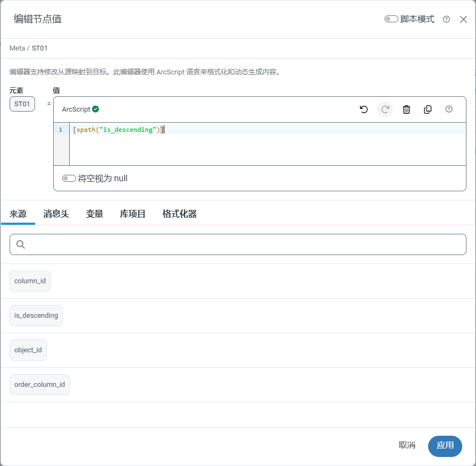Toggle 将空视为 null switch
This screenshot has width=476, height=466.
[x=69, y=179]
